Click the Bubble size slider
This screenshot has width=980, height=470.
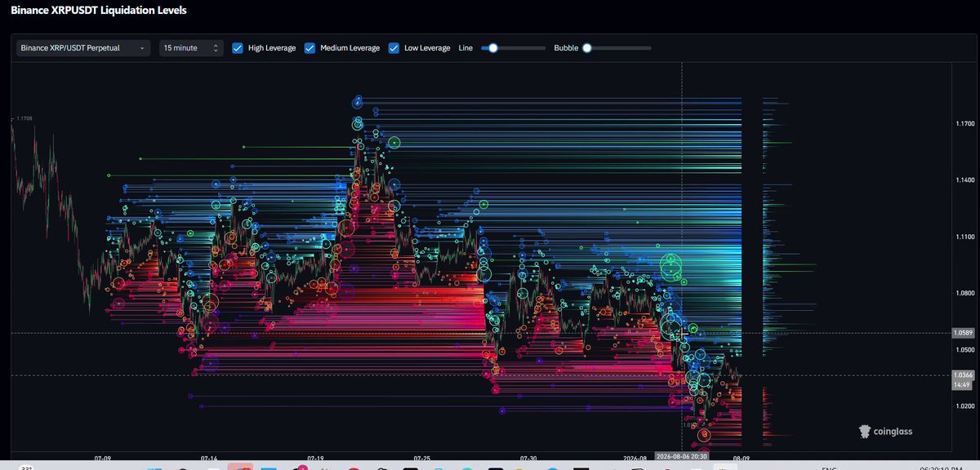[x=618, y=48]
